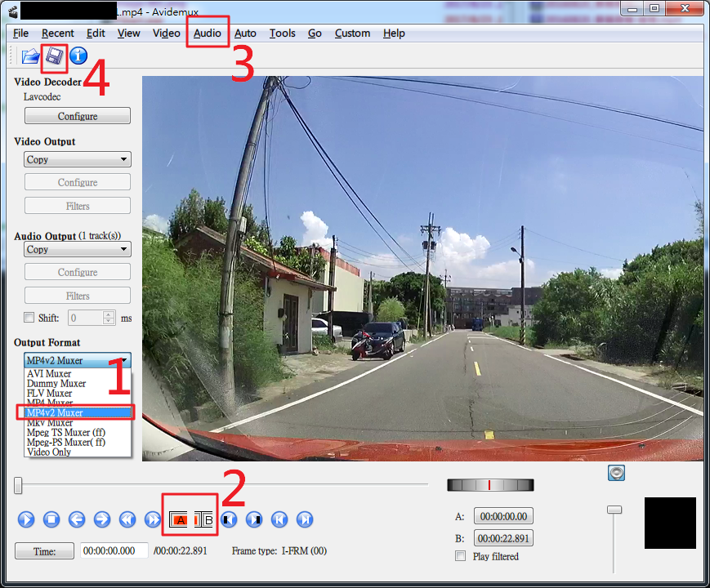
Task: Click the current time input field
Action: click(x=114, y=551)
